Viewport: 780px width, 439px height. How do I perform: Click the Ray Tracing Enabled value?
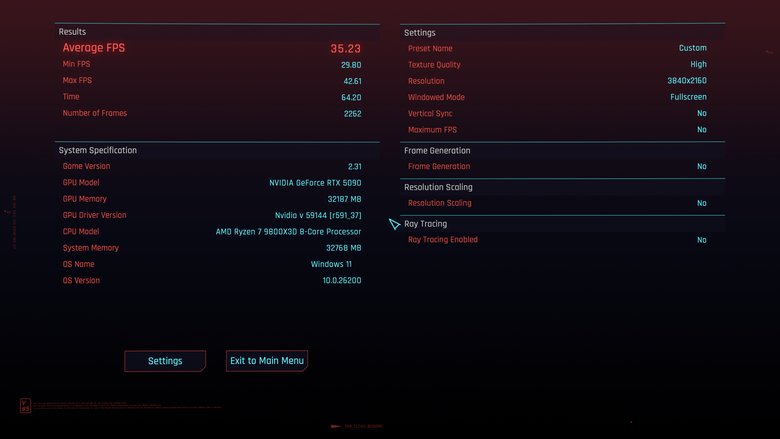701,240
